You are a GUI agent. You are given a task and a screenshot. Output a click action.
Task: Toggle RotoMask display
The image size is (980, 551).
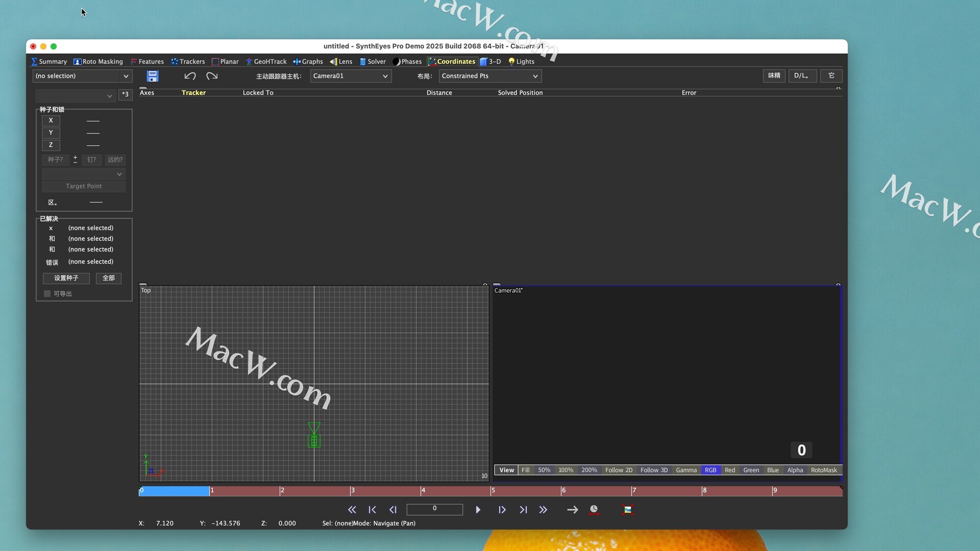coord(824,470)
